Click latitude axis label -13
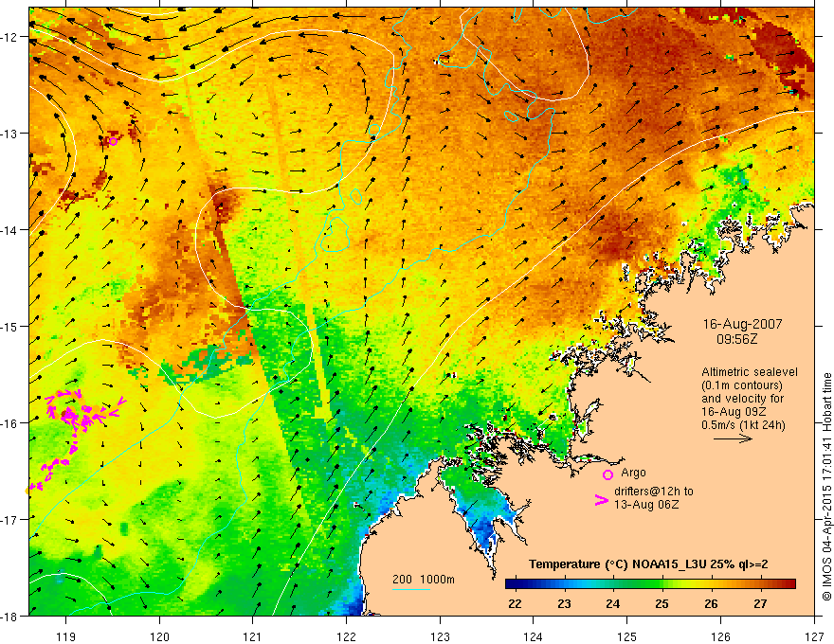 pyautogui.click(x=10, y=134)
